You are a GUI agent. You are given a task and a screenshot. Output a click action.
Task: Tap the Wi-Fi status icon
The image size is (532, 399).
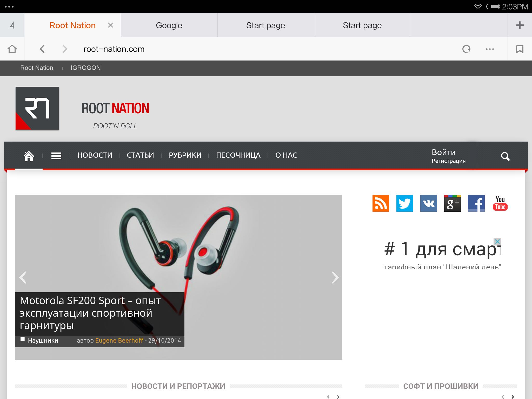click(x=478, y=6)
